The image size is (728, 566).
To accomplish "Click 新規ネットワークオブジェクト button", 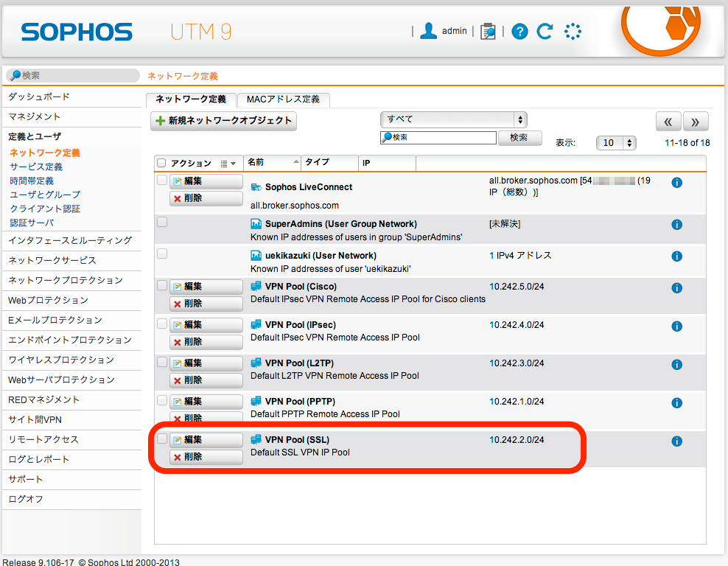I will pos(224,121).
